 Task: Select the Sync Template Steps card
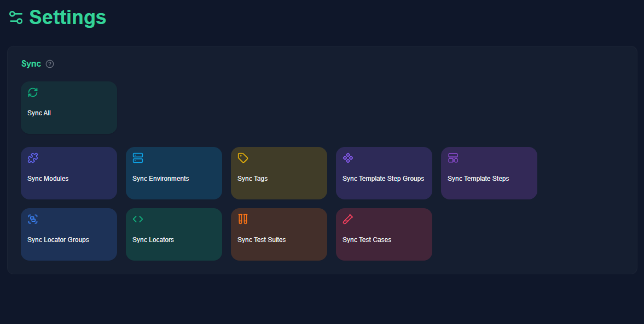[x=489, y=173]
